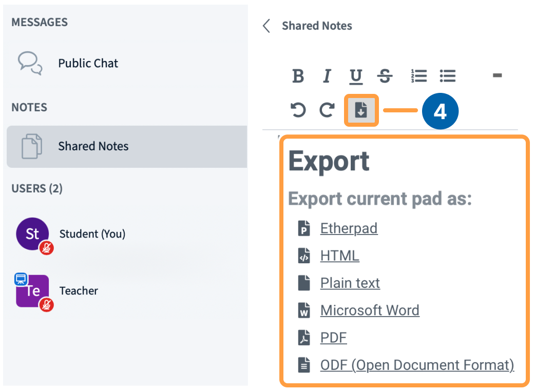Insert a bulleted list
The height and width of the screenshot is (392, 534).
tap(448, 75)
